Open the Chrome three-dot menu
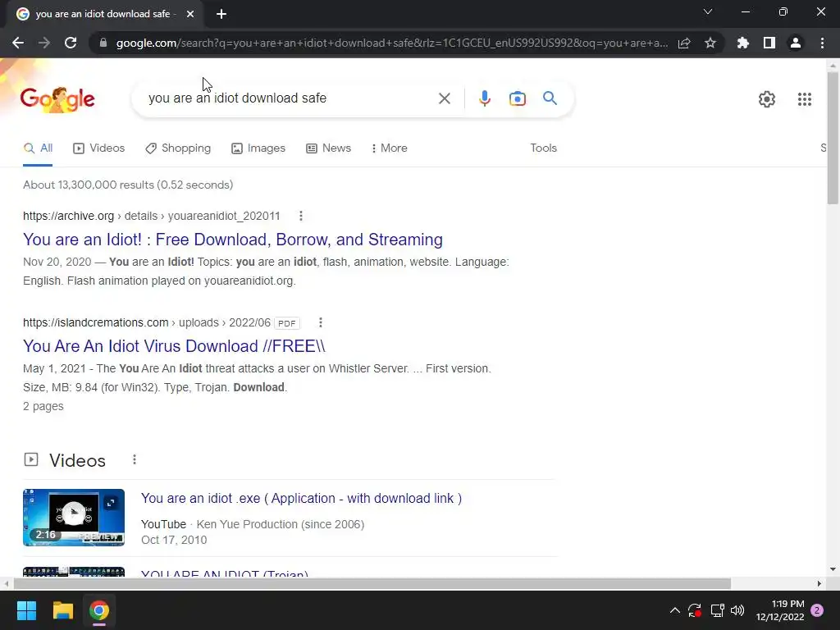 (822, 43)
